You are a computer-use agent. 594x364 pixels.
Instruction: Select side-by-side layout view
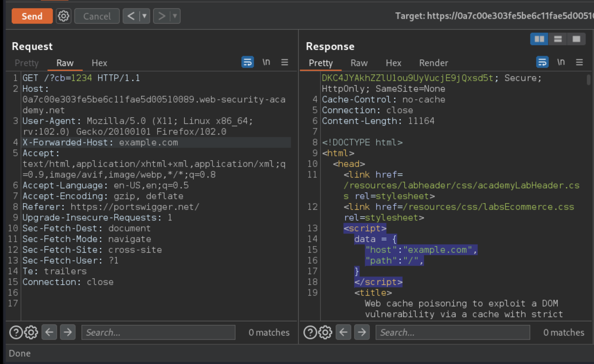[539, 39]
